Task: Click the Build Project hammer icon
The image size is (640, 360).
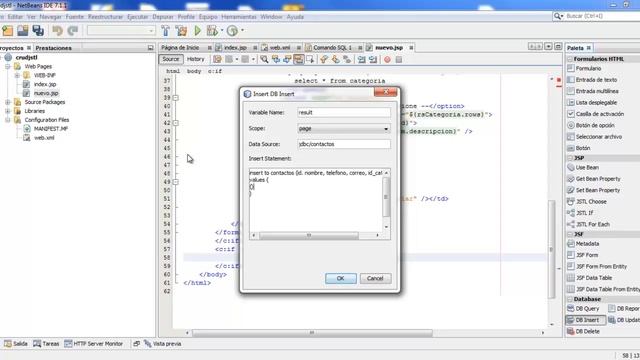Action: coord(165,31)
